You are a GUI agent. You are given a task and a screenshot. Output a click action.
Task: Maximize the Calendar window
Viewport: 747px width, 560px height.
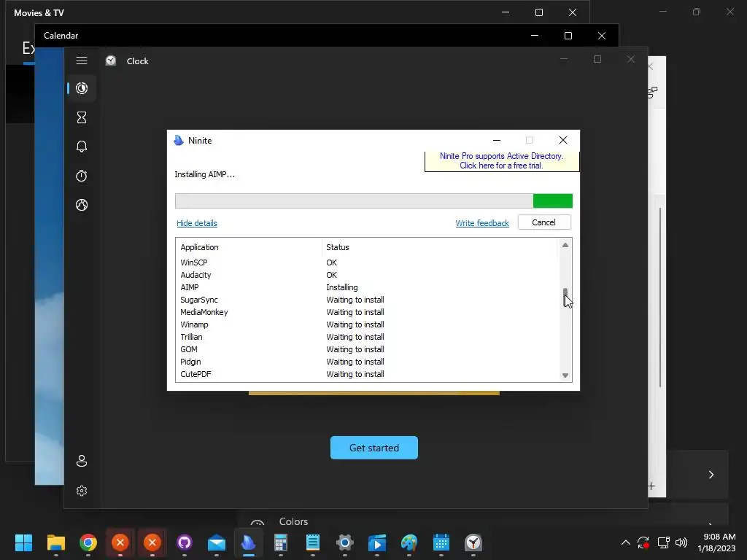tap(568, 36)
